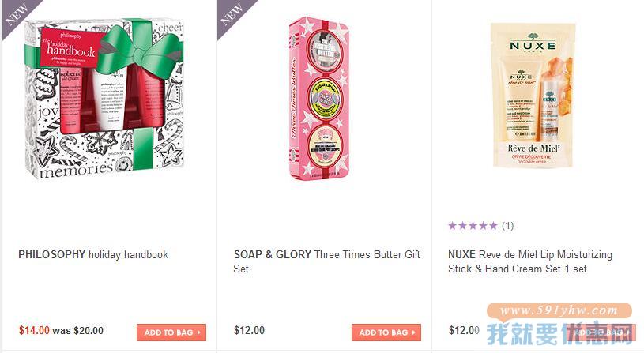This screenshot has width=644, height=353.
Task: Click the arrow on Soap & Glory Add to Bag
Action: point(413,332)
